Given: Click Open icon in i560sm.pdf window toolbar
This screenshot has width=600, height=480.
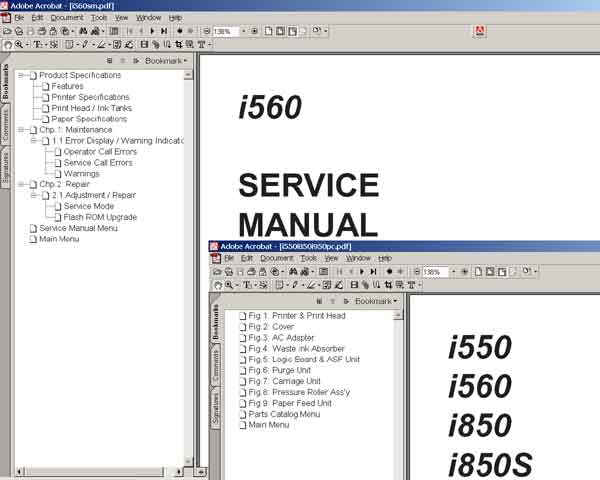Looking at the screenshot, I should pyautogui.click(x=7, y=31).
